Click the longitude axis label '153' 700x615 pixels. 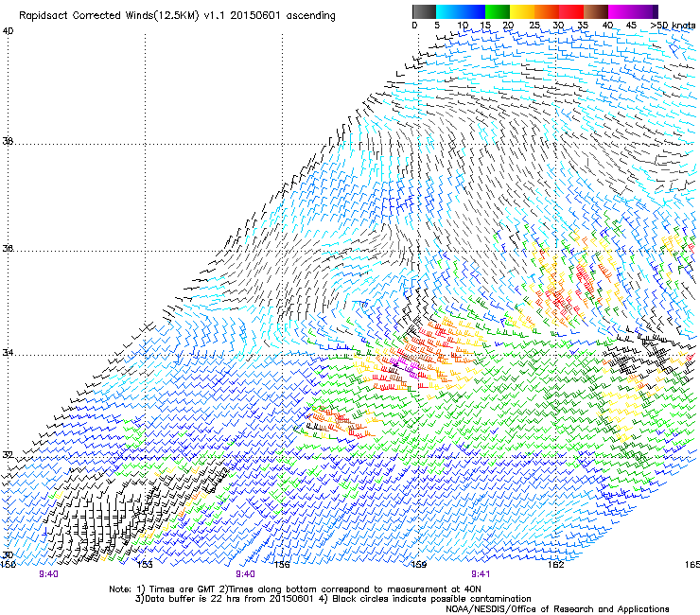pos(145,565)
